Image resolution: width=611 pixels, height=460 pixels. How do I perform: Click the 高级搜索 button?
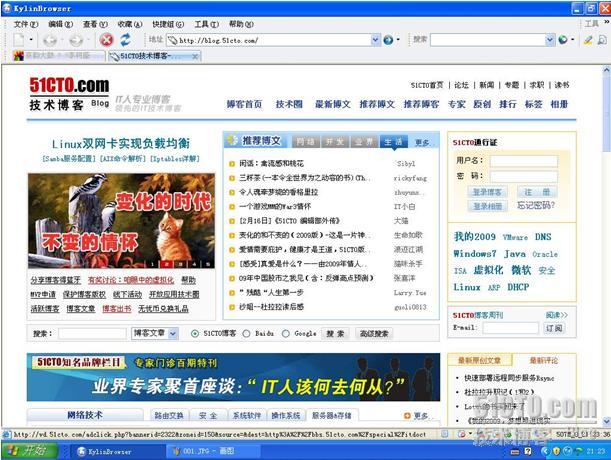click(374, 334)
